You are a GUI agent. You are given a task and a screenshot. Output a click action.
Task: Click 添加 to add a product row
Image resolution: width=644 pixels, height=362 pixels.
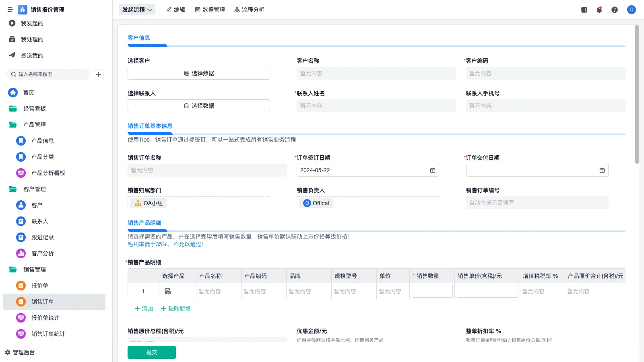[143, 309]
